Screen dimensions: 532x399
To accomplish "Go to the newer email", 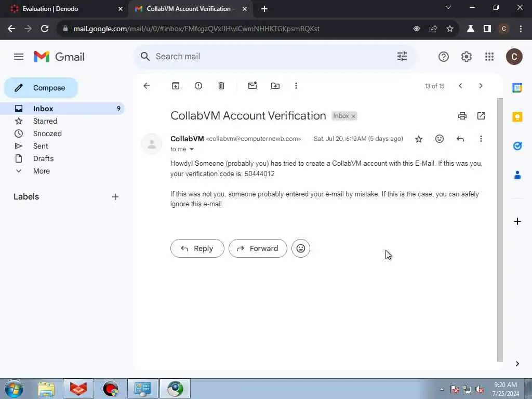I will click(x=460, y=86).
